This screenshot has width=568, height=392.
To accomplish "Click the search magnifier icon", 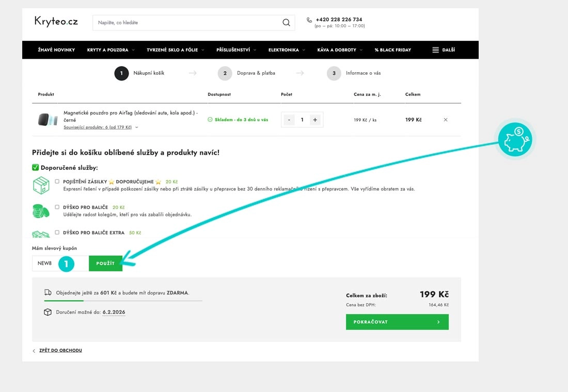I will (286, 22).
